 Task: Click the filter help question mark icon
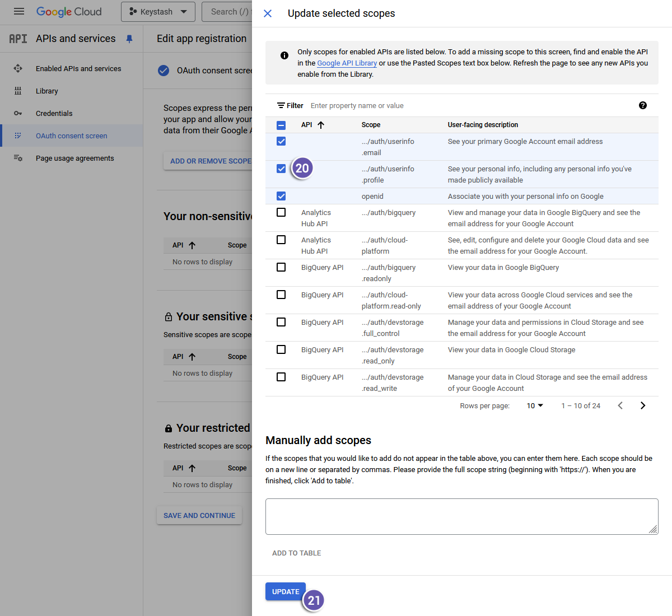(x=643, y=105)
